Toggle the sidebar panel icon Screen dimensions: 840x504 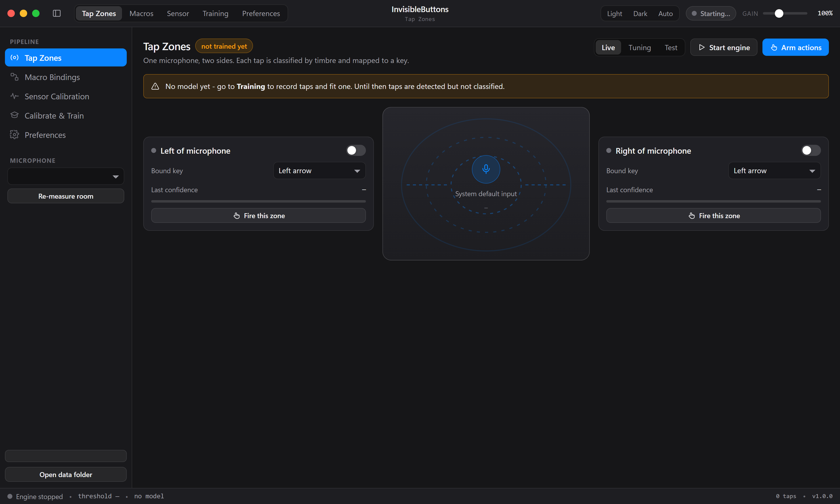[x=57, y=13]
